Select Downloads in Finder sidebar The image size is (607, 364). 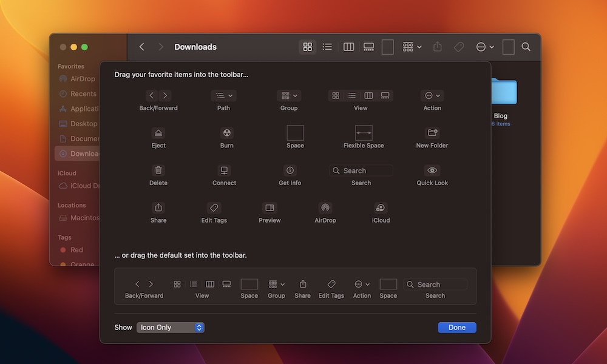pyautogui.click(x=77, y=153)
